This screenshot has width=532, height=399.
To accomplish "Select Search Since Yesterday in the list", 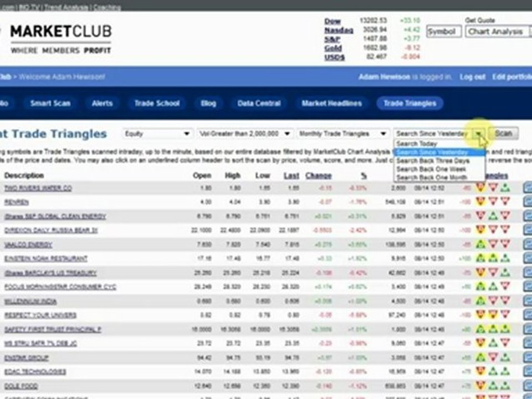I will coord(439,152).
